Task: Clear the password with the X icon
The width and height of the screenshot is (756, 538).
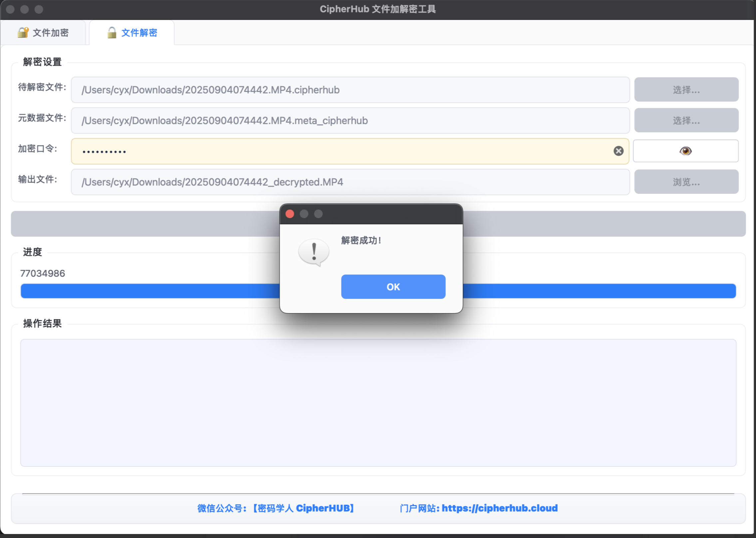Action: click(618, 151)
